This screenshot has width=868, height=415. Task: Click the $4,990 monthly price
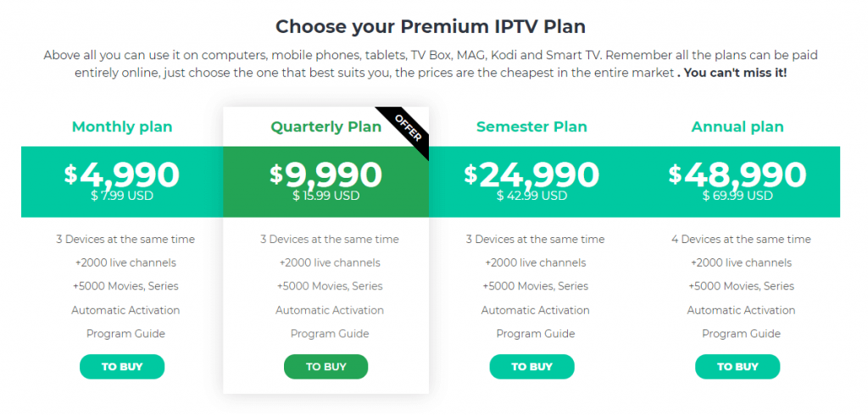tap(122, 174)
